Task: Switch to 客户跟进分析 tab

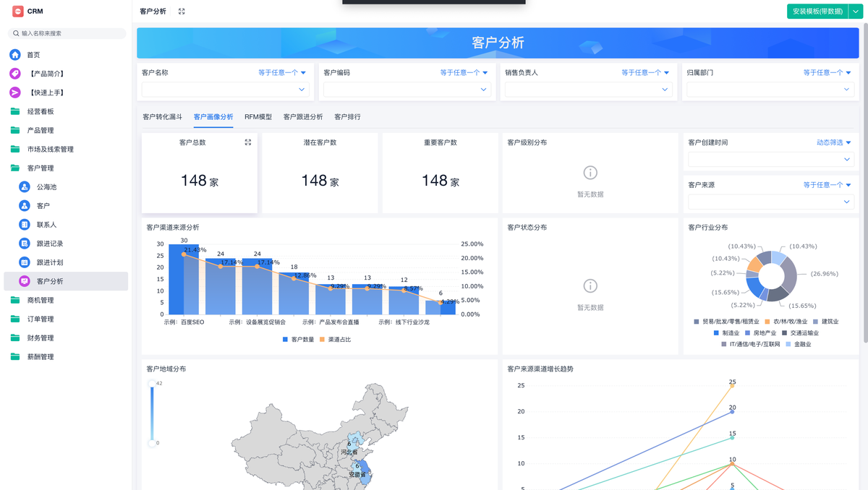Action: [303, 117]
